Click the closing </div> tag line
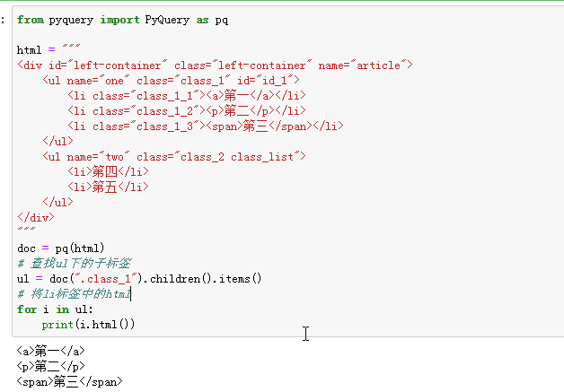564x392 pixels. pyautogui.click(x=35, y=217)
